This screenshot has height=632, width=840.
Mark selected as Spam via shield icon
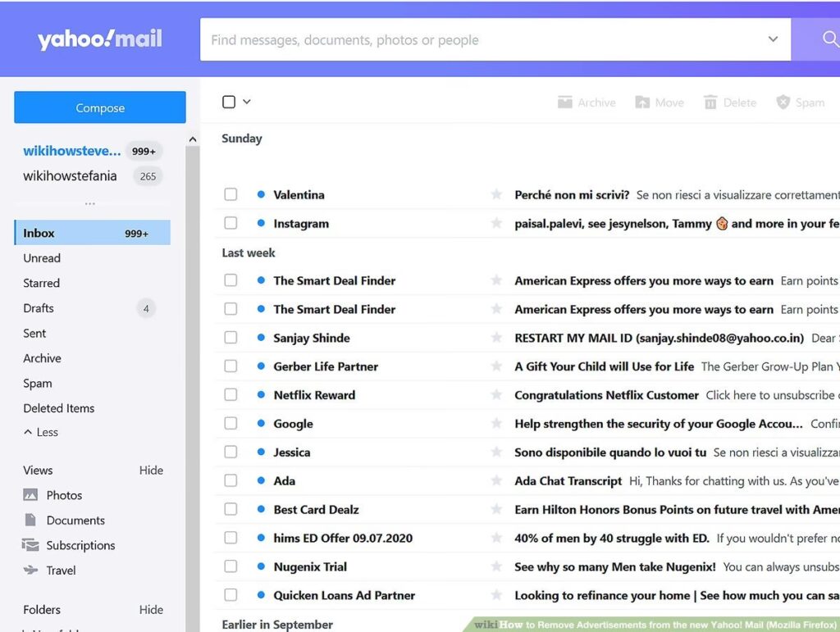click(x=783, y=102)
